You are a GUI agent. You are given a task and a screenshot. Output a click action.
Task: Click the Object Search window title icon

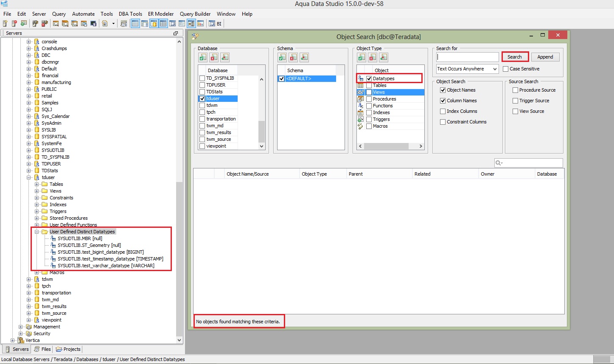[195, 36]
